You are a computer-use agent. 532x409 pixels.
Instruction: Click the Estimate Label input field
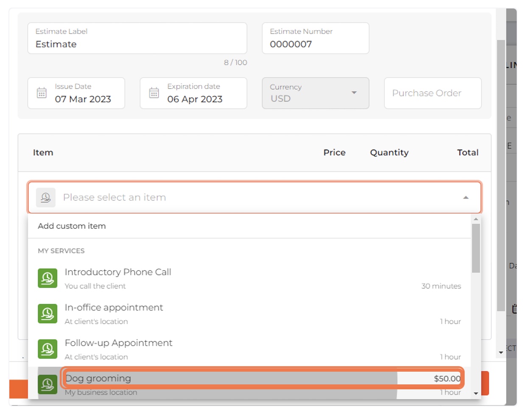[137, 38]
